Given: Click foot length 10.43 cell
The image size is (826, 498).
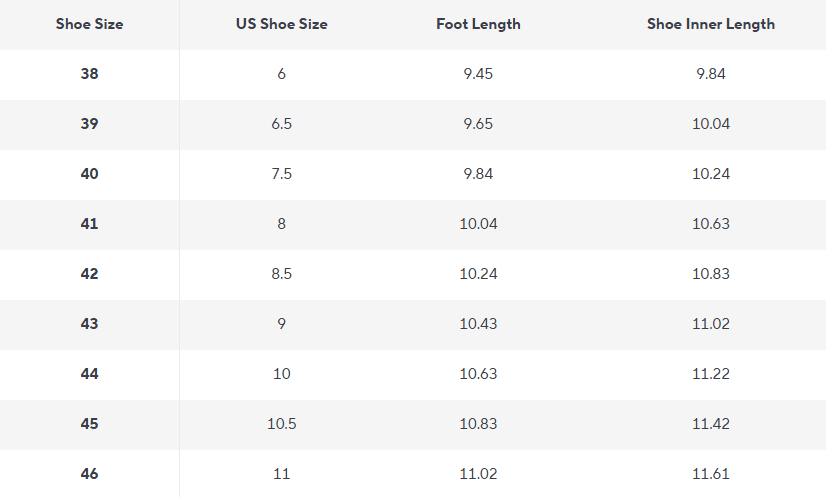Looking at the screenshot, I should tap(478, 324).
